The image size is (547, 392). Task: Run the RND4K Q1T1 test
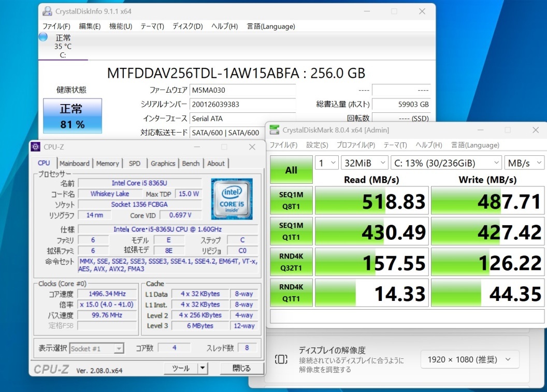[x=291, y=292]
